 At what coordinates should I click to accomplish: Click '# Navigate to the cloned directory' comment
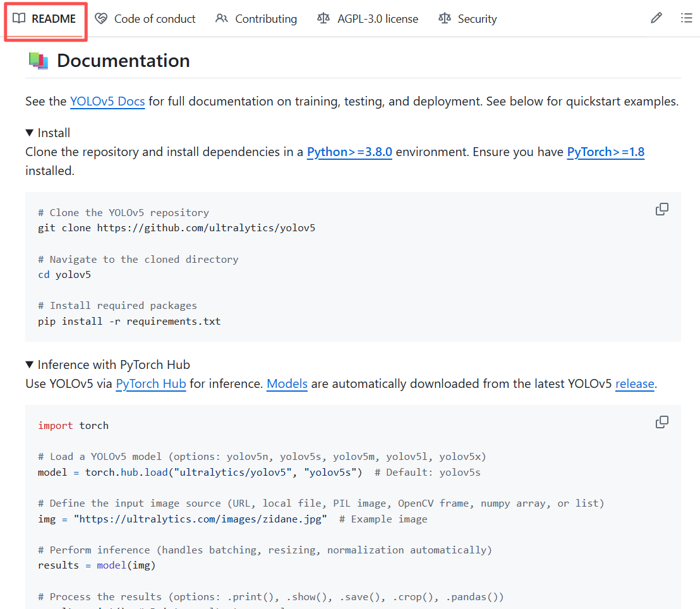pos(138,260)
